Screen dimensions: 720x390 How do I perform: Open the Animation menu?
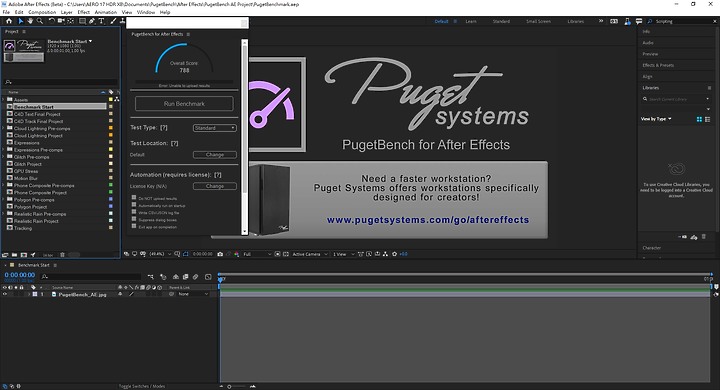pyautogui.click(x=106, y=12)
